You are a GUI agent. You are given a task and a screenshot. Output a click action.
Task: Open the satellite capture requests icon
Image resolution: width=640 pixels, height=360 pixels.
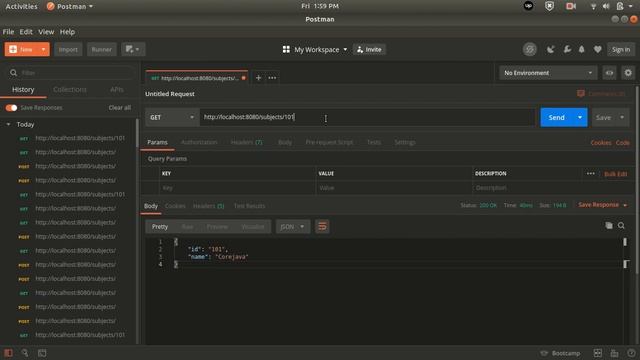pyautogui.click(x=551, y=49)
